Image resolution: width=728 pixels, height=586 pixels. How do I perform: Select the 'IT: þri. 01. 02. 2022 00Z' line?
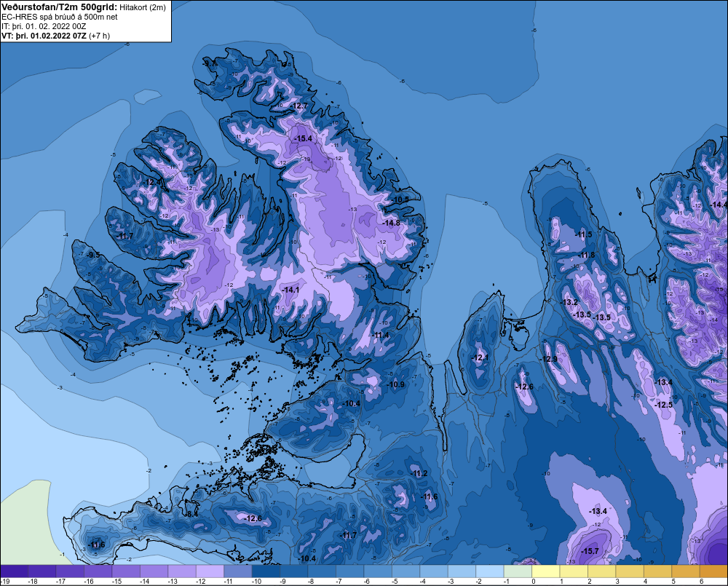[x=44, y=26]
